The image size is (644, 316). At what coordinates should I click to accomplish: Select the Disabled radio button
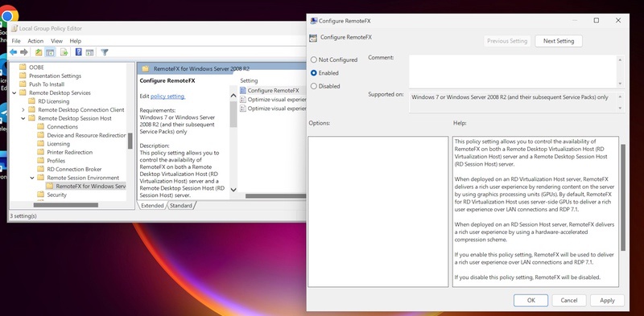tap(314, 86)
